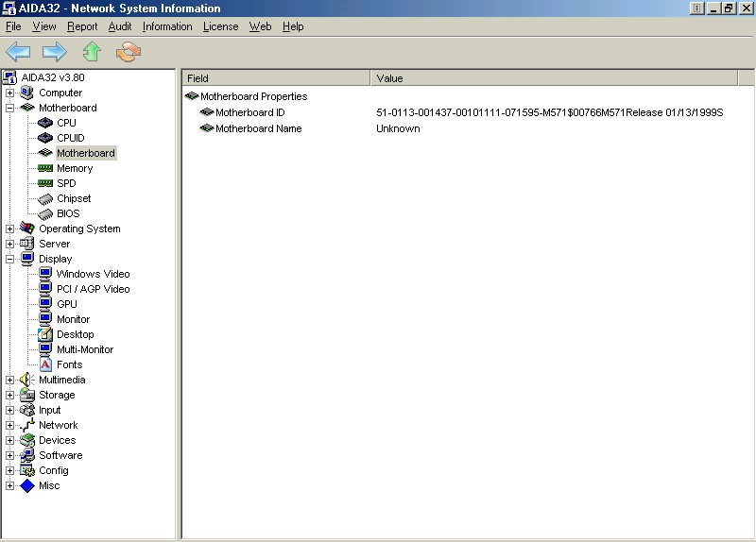The height and width of the screenshot is (542, 756).
Task: Select the Monitor tree item
Action: pos(74,319)
